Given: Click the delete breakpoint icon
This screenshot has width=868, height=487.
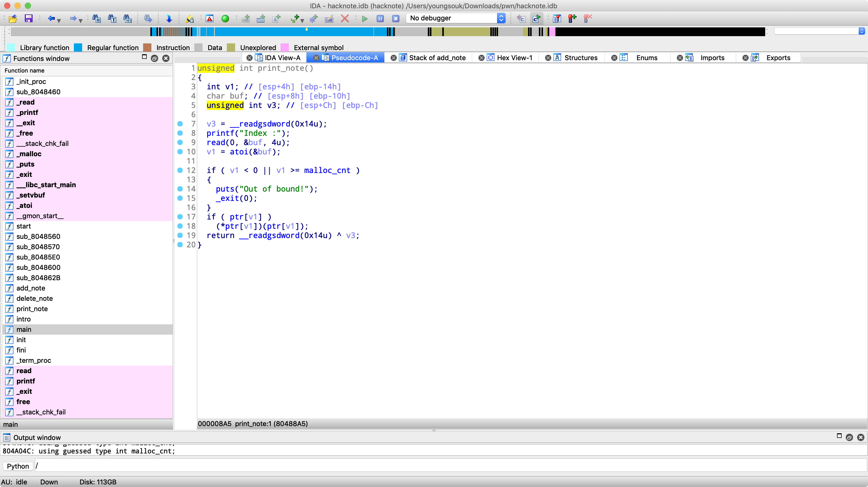Looking at the screenshot, I should coord(588,19).
